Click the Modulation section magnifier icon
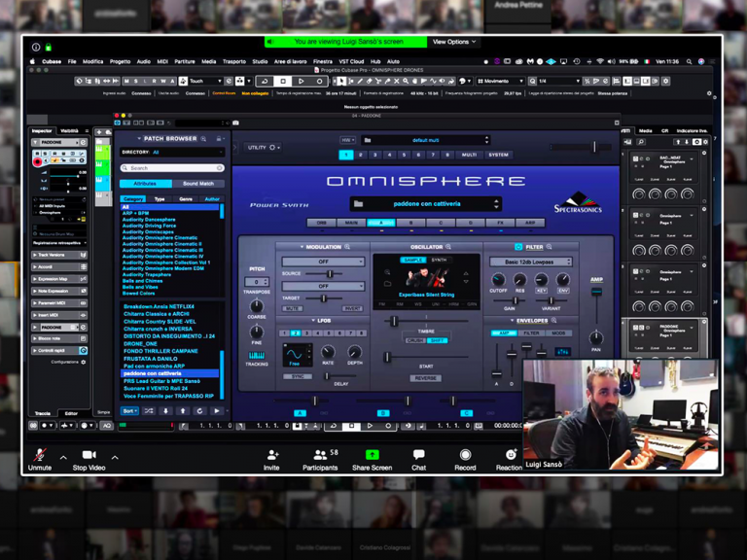The image size is (747, 560). pos(347,247)
